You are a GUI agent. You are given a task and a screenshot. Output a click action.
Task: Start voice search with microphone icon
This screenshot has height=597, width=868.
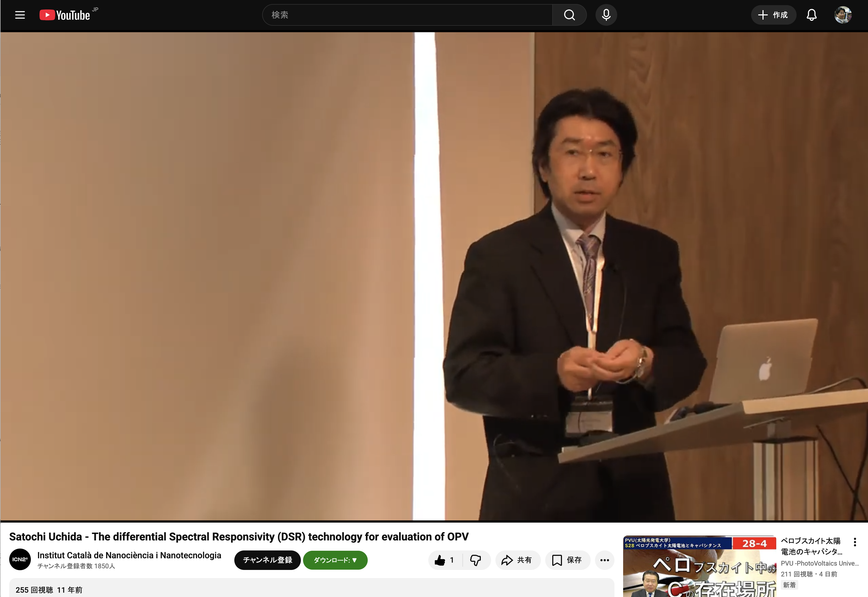[x=606, y=15]
